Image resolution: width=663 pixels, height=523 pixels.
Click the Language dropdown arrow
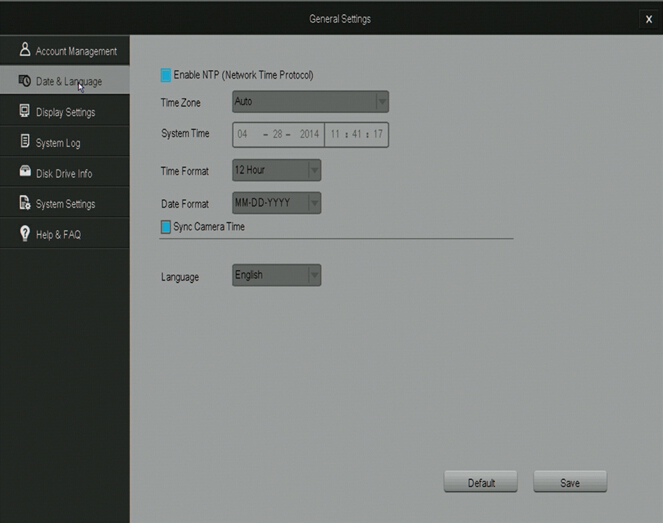pyautogui.click(x=314, y=275)
